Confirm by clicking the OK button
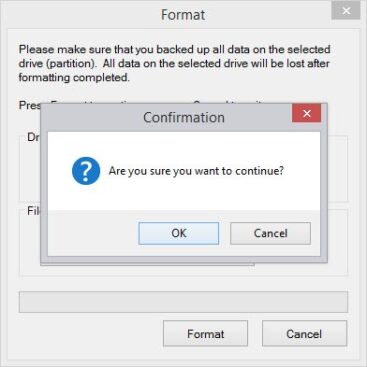Viewport: 367px width, 367px height. 179,233
